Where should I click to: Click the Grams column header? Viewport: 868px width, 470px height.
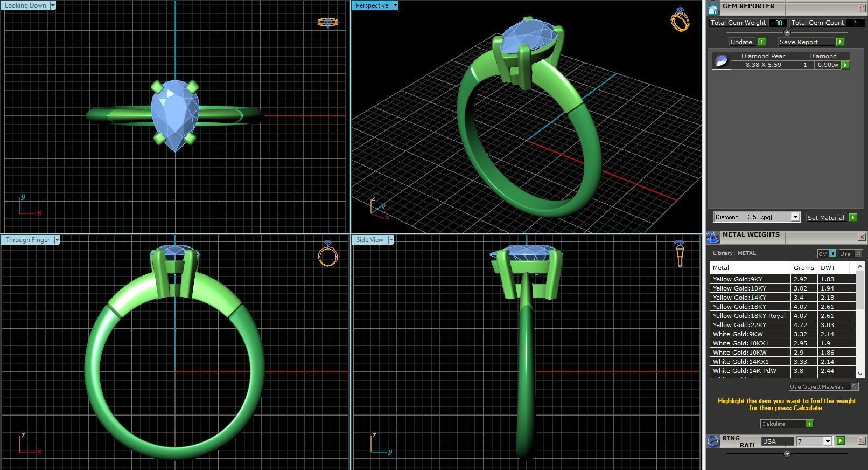[803, 268]
